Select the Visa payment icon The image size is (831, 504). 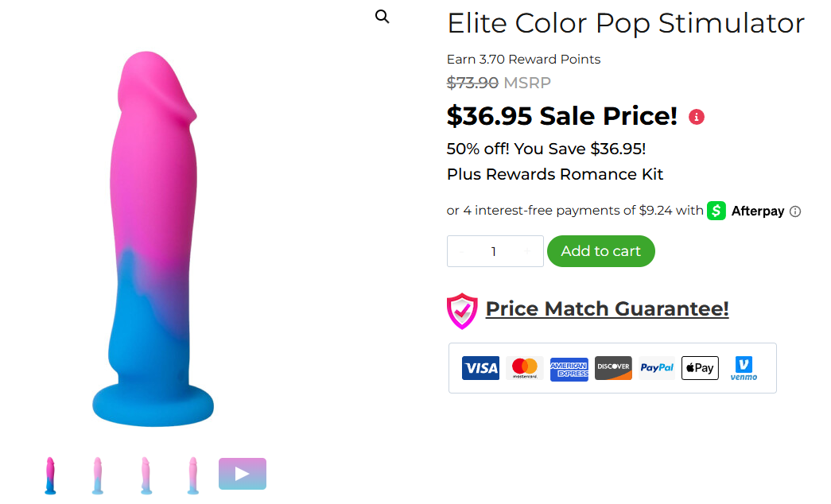(480, 368)
